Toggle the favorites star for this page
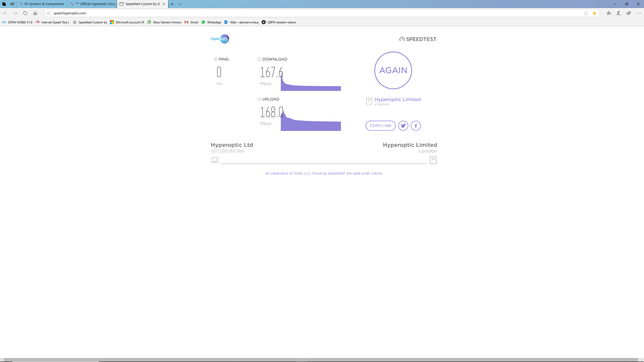This screenshot has width=644, height=362. pyautogui.click(x=594, y=13)
